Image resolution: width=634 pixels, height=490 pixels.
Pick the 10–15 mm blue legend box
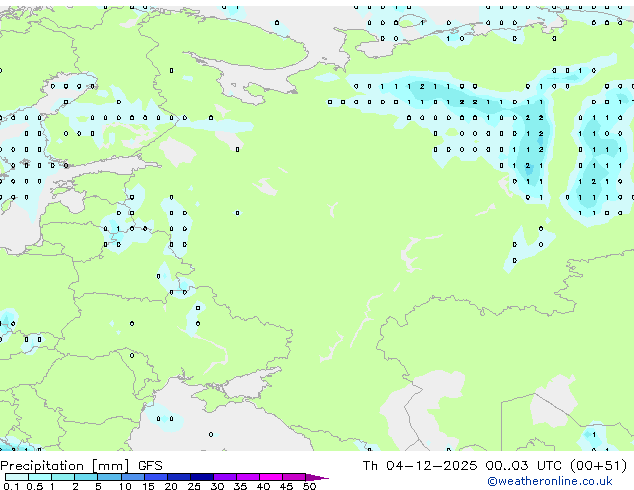pyautogui.click(x=132, y=477)
